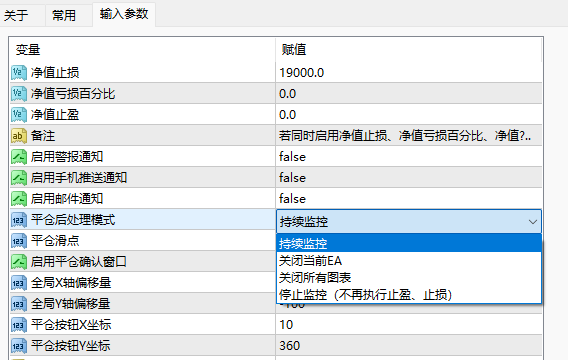Click the integer icon beside 平仓后处理模式
Viewport: 568px width, 360px height.
18,220
